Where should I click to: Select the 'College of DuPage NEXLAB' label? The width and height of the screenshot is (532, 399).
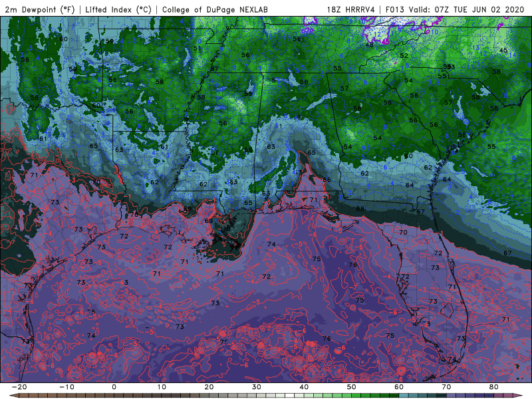pyautogui.click(x=215, y=9)
